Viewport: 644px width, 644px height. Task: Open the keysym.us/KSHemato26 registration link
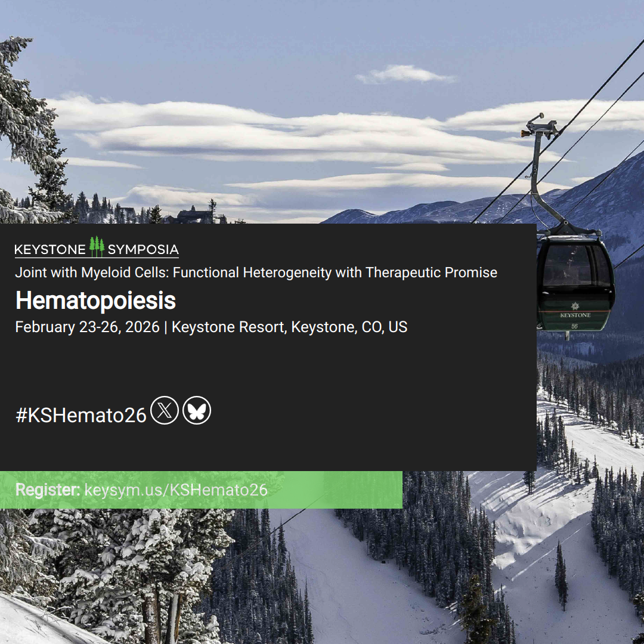(x=176, y=490)
